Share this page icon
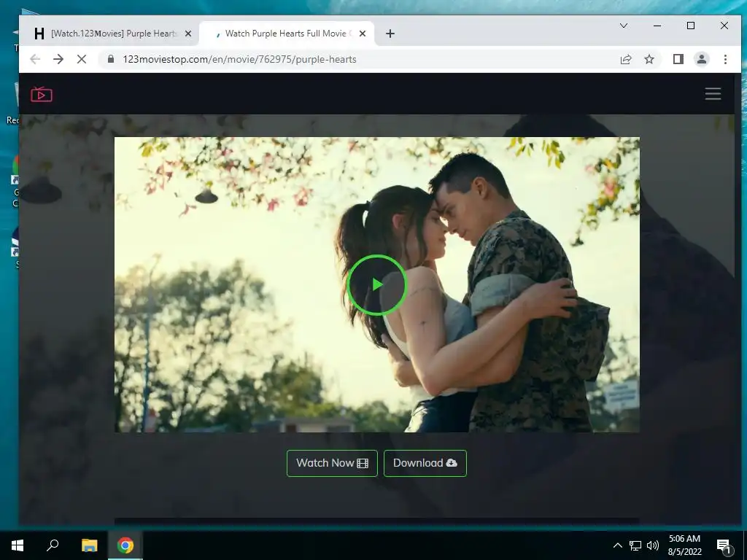 625,59
